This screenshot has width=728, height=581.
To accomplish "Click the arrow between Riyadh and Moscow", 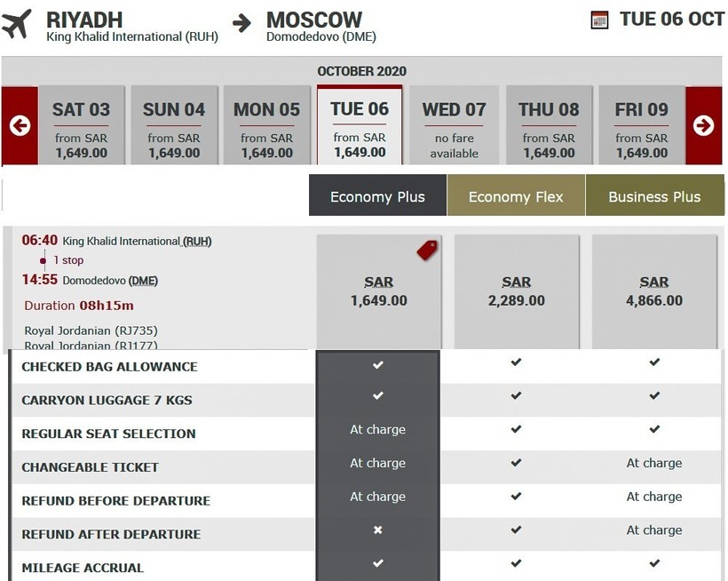I will click(x=241, y=21).
